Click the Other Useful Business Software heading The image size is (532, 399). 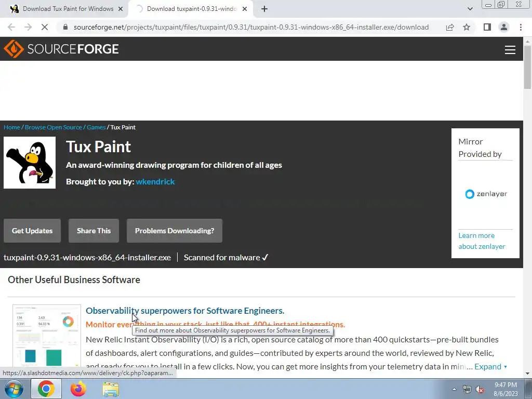tap(74, 280)
